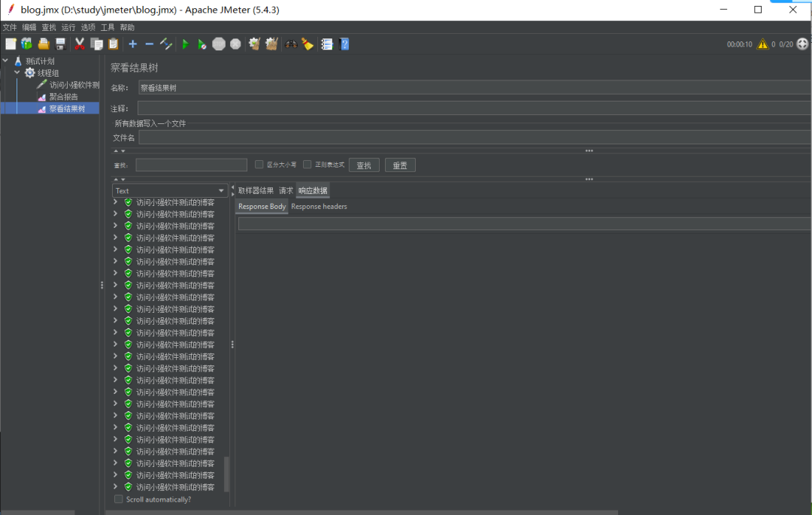Open the 查找 menu in the menu bar
The height and width of the screenshot is (515, 812).
(x=49, y=27)
